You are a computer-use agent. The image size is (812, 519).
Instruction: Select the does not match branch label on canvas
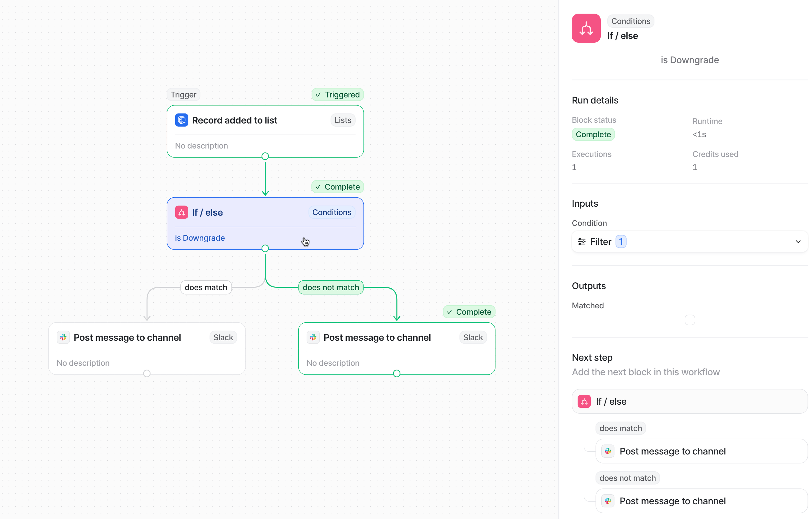tap(331, 287)
